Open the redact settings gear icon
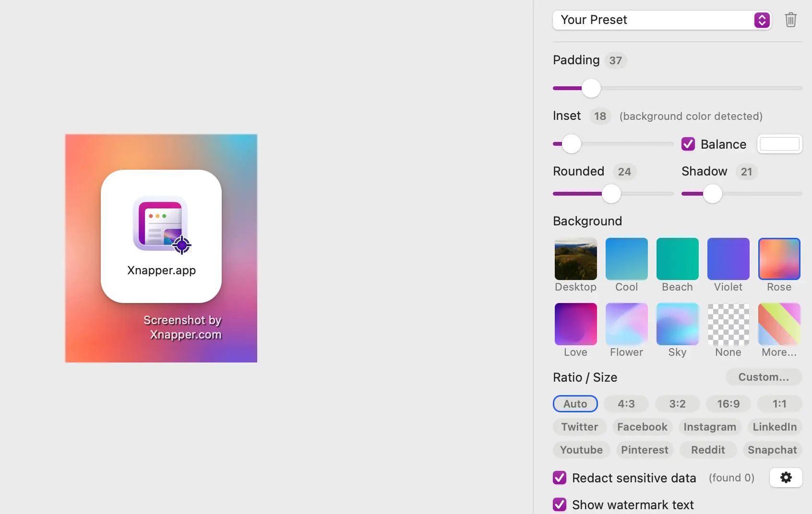The width and height of the screenshot is (812, 514). 786,478
